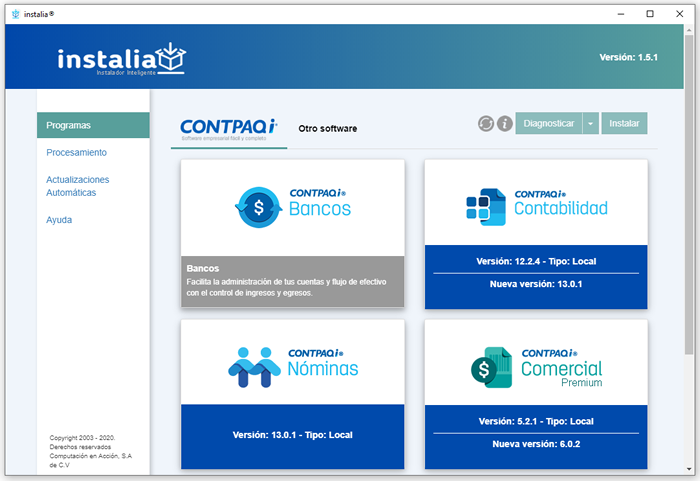Open Actualizaciones Automáticas in sidebar
700x481 pixels.
click(78, 186)
